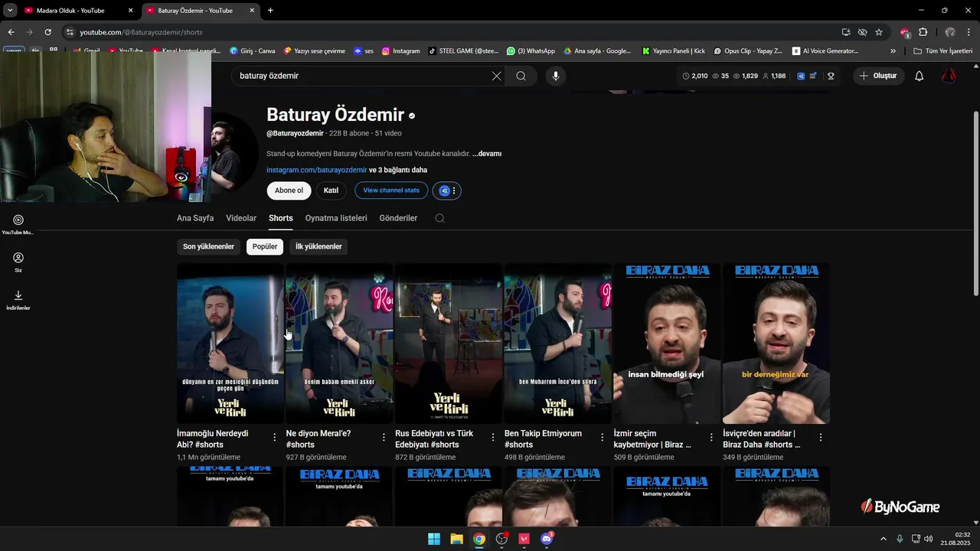Click the Oluştur create button
Image resolution: width=980 pixels, height=551 pixels.
coord(878,76)
